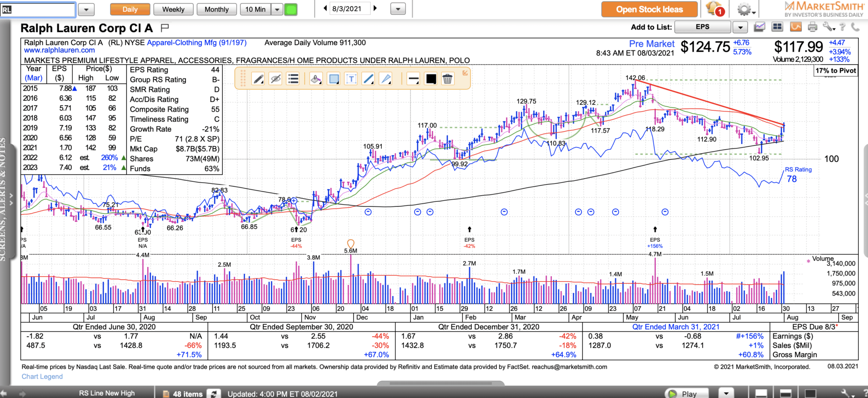Image resolution: width=868 pixels, height=398 pixels.
Task: Toggle hide drawings eye icon
Action: (276, 79)
